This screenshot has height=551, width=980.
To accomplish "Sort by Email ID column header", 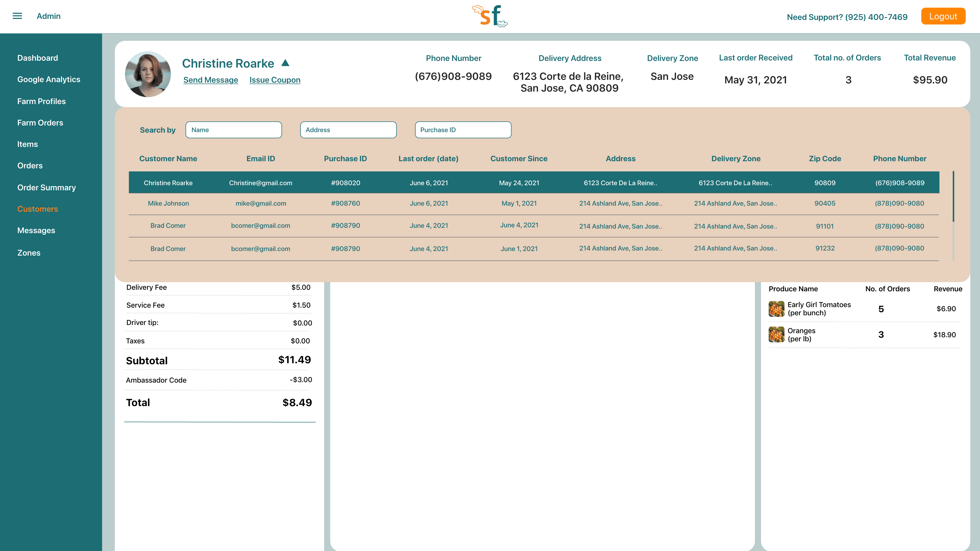I will 261,159.
